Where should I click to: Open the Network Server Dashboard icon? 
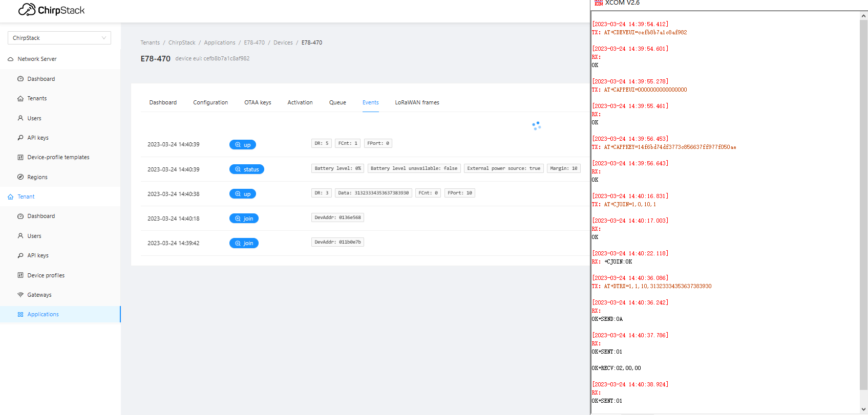tap(20, 79)
